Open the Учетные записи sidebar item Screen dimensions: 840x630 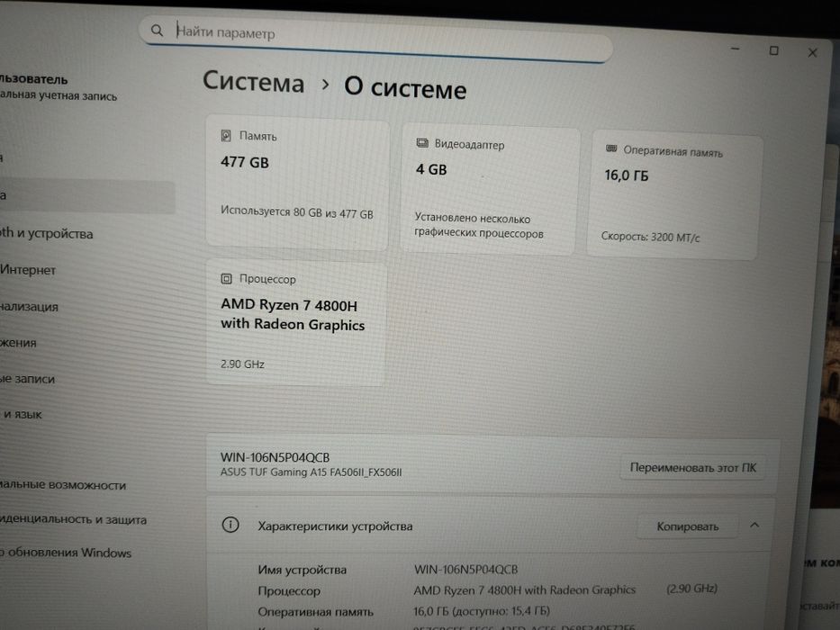[x=28, y=379]
